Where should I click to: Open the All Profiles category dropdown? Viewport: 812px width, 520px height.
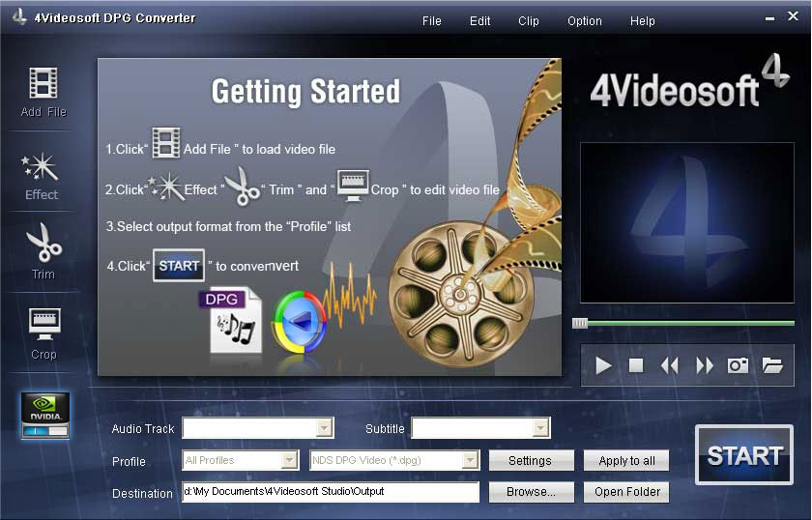(289, 460)
